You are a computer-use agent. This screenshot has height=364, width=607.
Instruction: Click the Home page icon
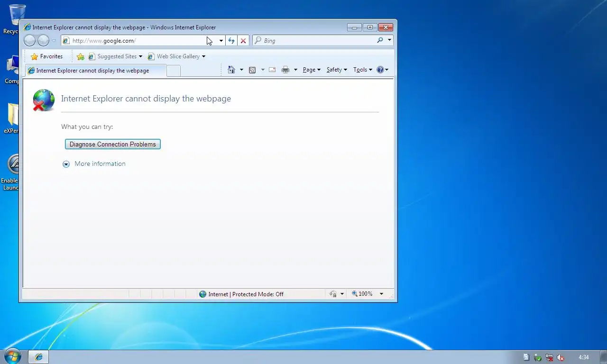point(231,70)
